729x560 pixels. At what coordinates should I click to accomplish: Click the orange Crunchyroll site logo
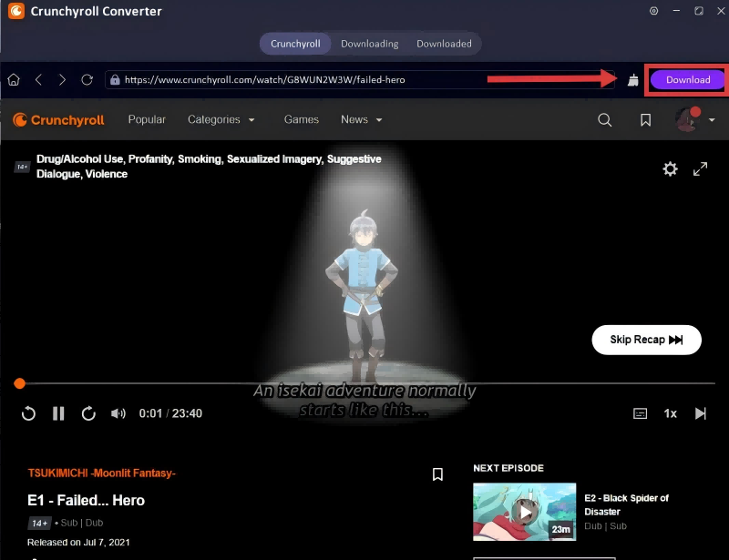coord(58,120)
